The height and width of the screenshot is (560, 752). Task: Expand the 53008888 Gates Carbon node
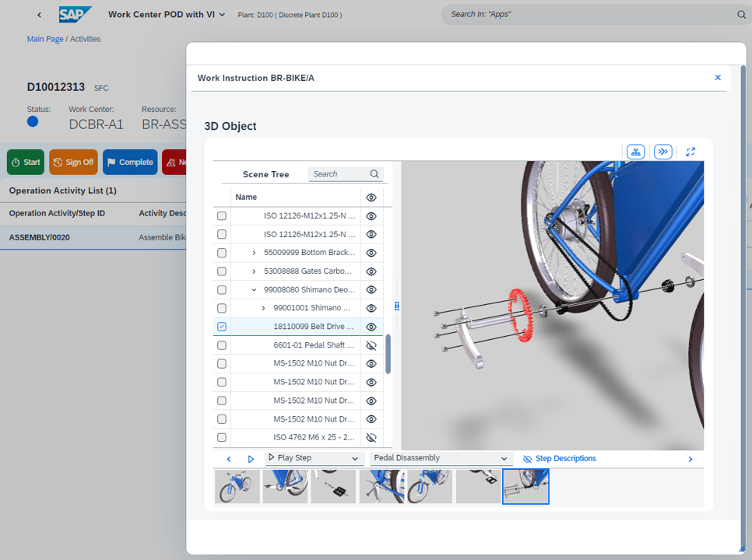coord(255,271)
